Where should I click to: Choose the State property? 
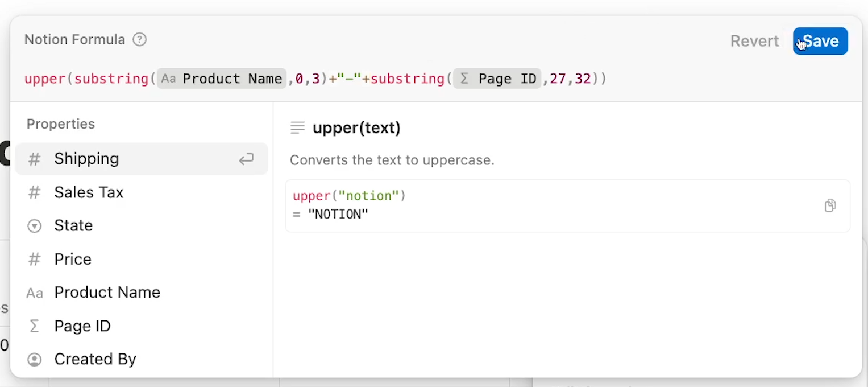click(142, 225)
